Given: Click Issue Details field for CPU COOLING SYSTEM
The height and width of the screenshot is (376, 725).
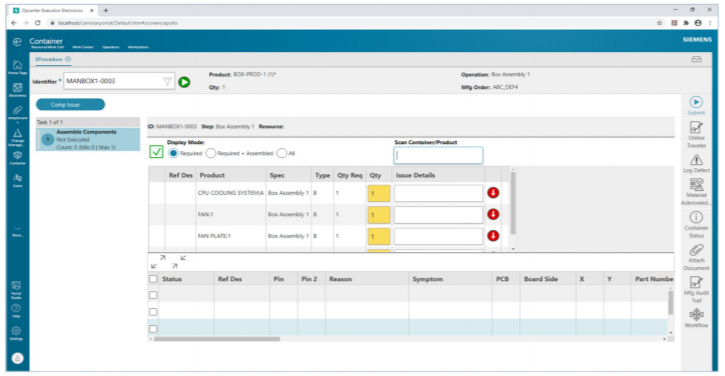Looking at the screenshot, I should pos(438,193).
